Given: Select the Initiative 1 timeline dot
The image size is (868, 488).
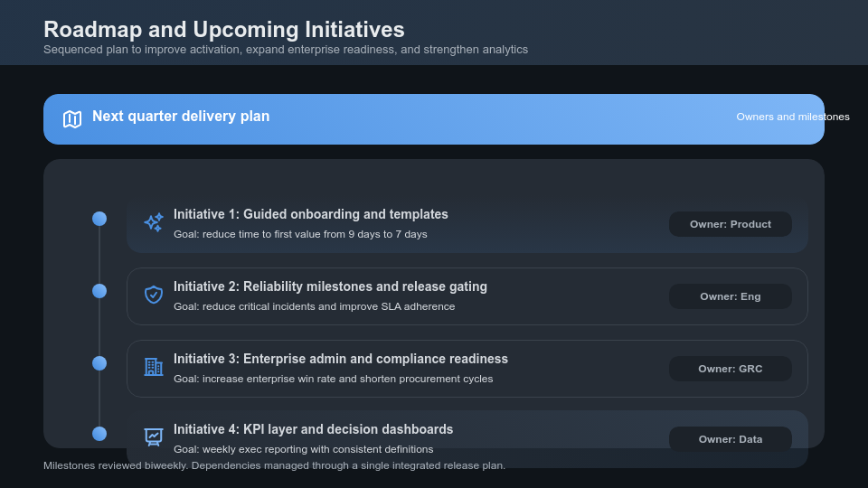Looking at the screenshot, I should point(99,219).
